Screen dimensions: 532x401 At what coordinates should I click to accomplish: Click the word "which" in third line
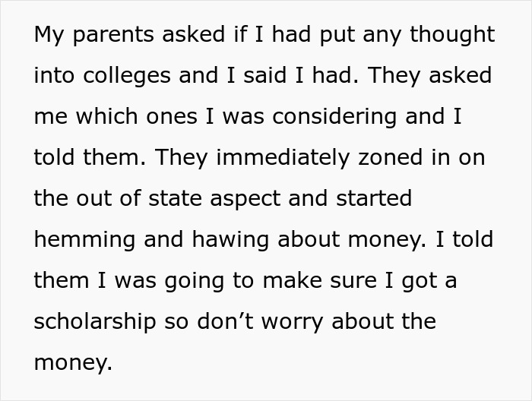[106, 116]
